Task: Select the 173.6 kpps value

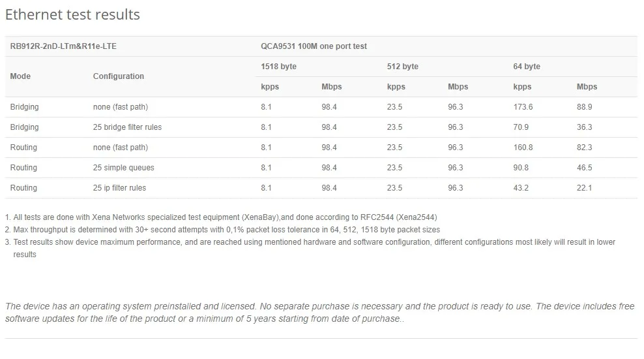Action: click(x=523, y=107)
